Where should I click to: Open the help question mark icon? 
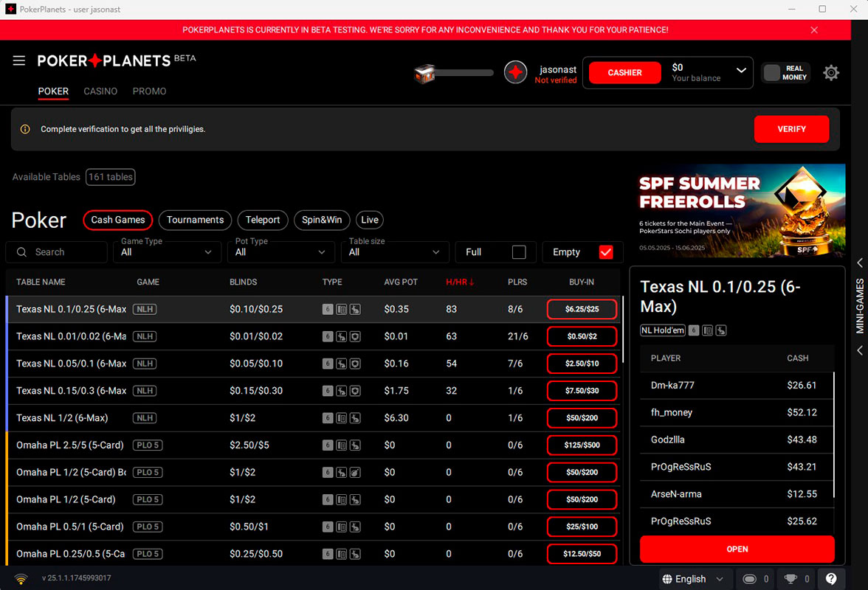coord(831,579)
